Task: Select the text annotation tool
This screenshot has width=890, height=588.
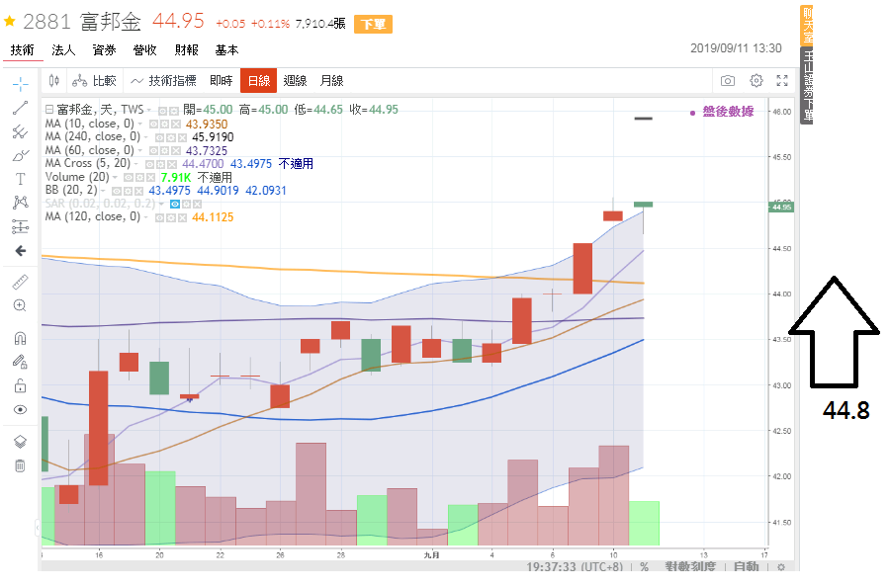Action: tap(20, 179)
